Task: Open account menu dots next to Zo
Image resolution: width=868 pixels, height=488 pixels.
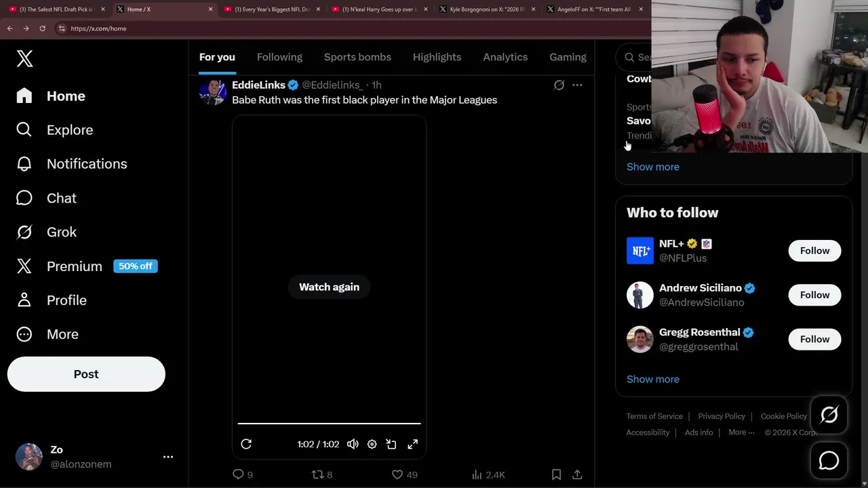Action: (x=168, y=457)
